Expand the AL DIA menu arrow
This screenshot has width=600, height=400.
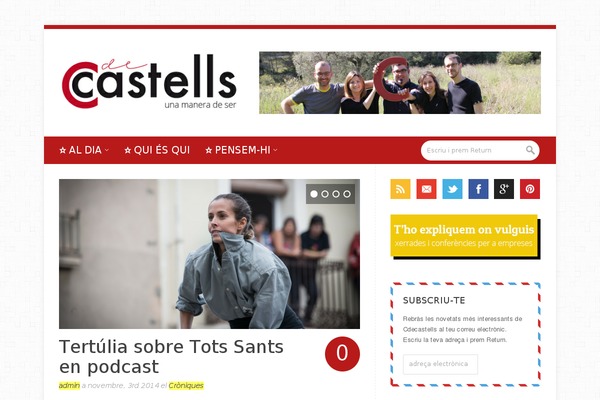pos(107,150)
